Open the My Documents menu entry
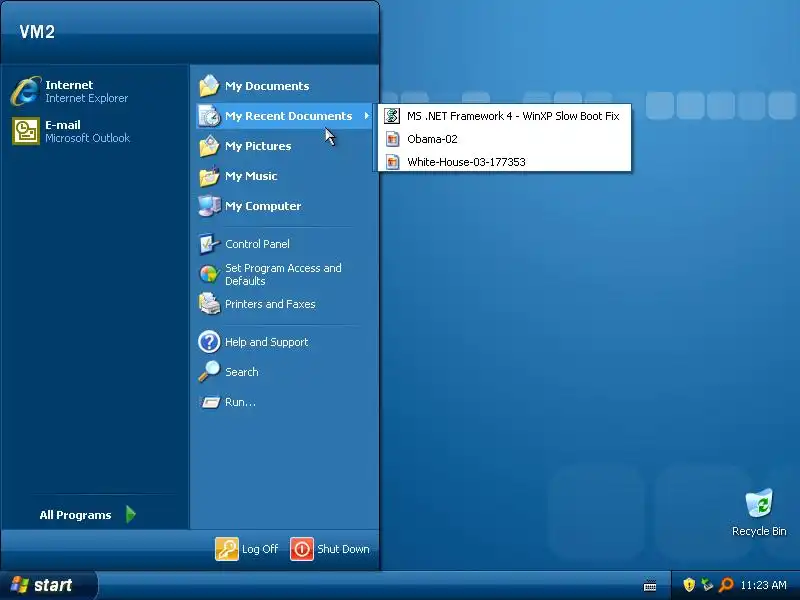 pos(284,86)
